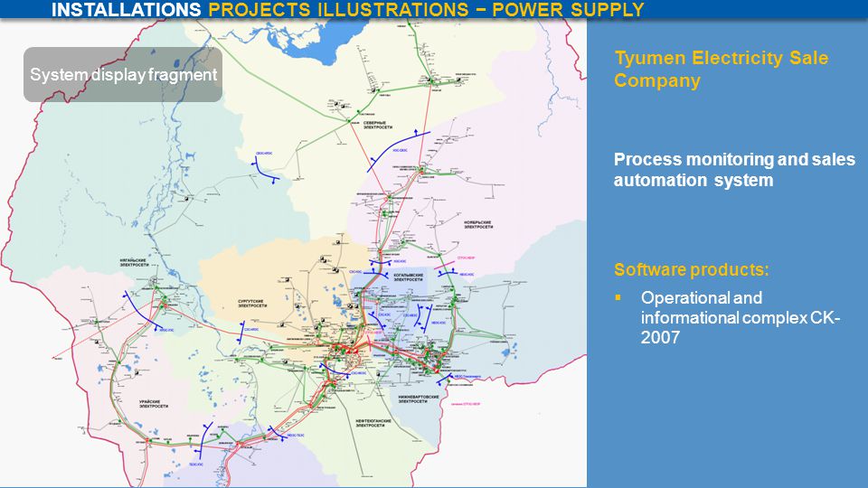Screen dimensions: 868x488
Task: Click the "НОЯБРЬСКИЕ ЭЛЕКТРОСЕТИ" map label
Action: coord(477,224)
